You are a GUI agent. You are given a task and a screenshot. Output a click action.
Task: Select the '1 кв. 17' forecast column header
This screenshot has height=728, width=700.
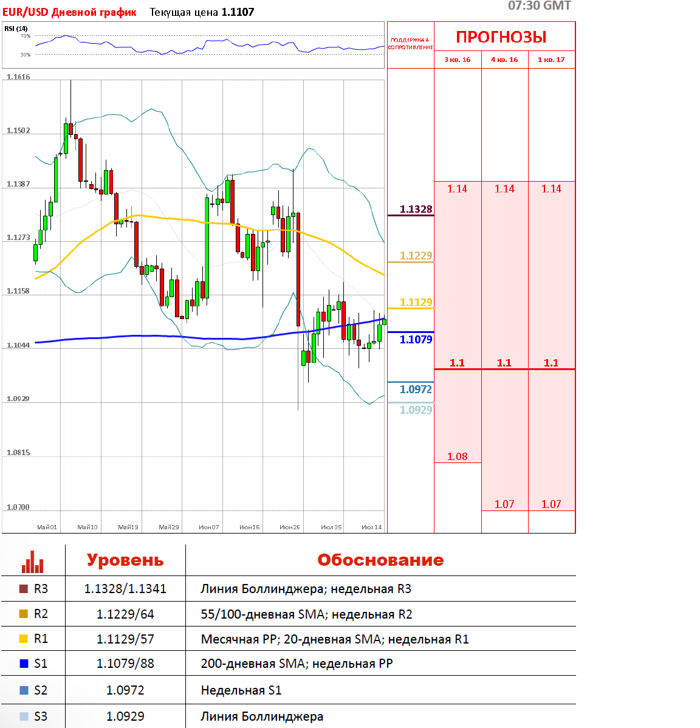pos(552,60)
